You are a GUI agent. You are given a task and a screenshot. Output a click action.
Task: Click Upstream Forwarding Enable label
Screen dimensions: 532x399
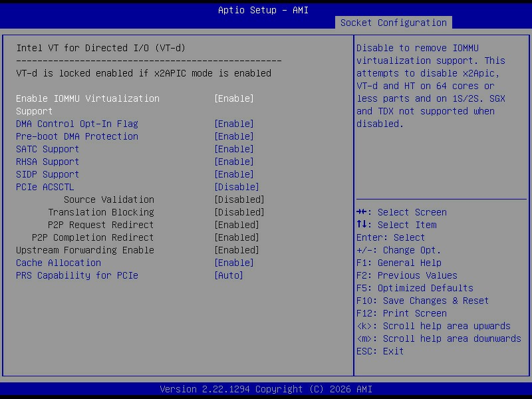click(85, 250)
